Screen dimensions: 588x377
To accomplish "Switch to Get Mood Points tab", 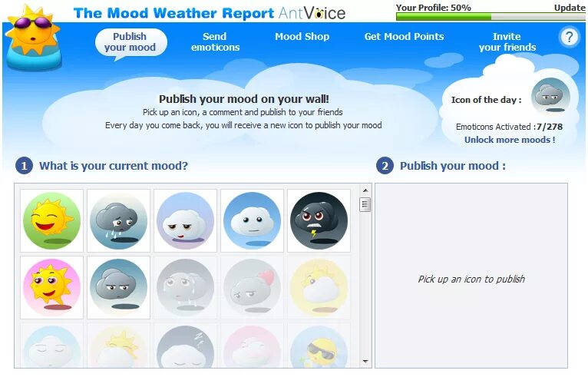I will [404, 36].
